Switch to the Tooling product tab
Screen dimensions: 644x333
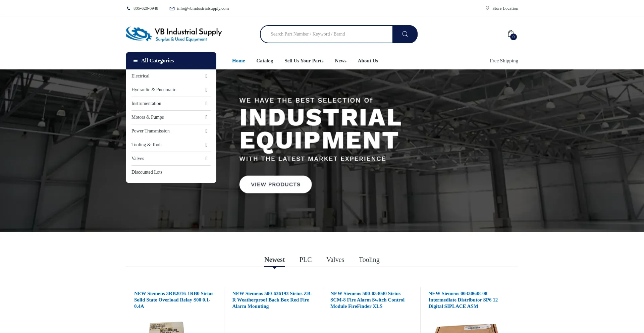pos(369,260)
